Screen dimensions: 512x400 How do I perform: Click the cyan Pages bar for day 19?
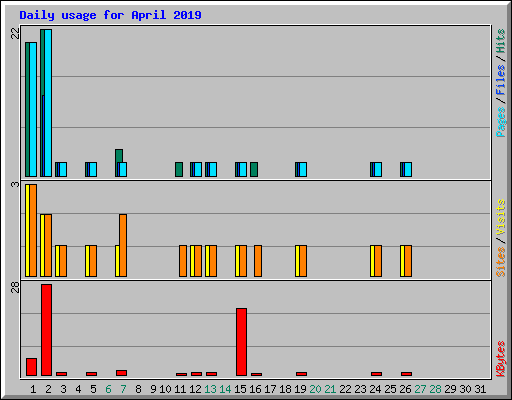[303, 169]
